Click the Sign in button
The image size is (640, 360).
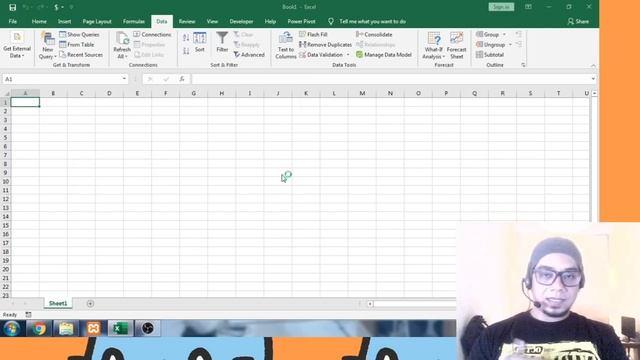pos(501,7)
